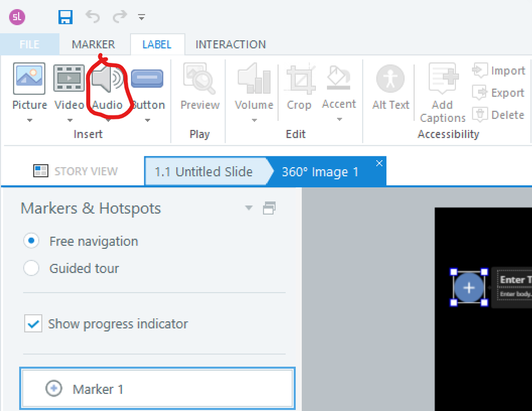Insert Audio into the label

[x=108, y=86]
